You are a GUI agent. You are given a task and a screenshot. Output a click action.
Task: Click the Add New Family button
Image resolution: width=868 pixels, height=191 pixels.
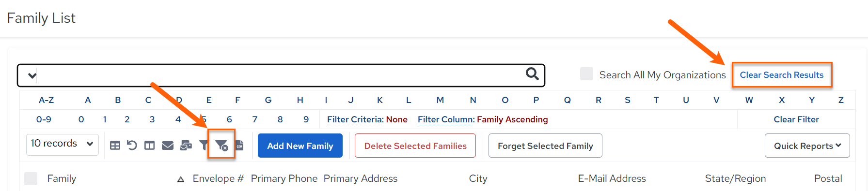(300, 146)
